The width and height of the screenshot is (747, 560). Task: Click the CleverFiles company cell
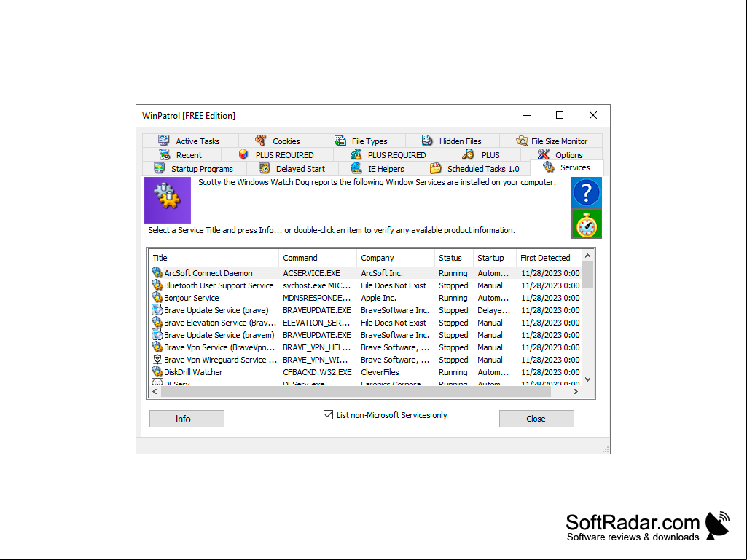pos(380,372)
